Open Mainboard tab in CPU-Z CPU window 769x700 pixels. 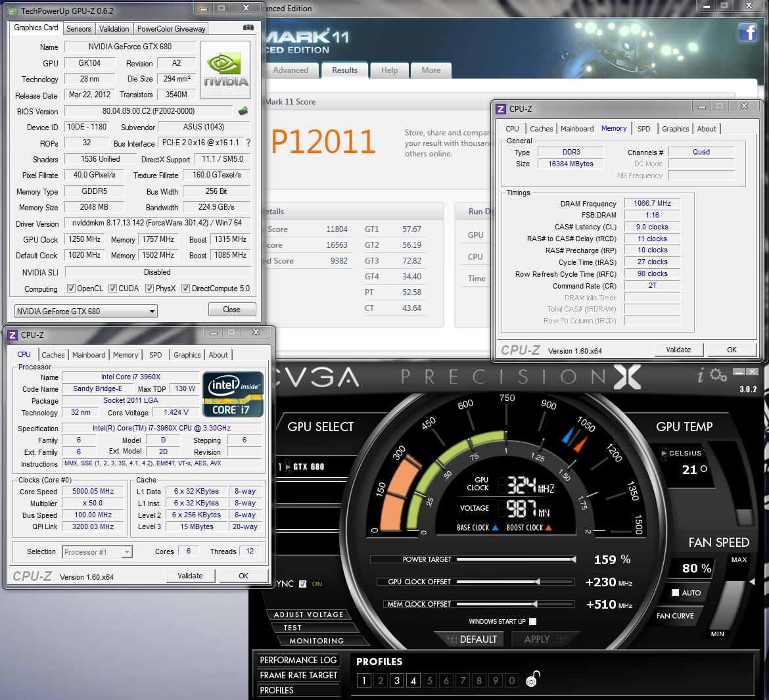click(89, 355)
